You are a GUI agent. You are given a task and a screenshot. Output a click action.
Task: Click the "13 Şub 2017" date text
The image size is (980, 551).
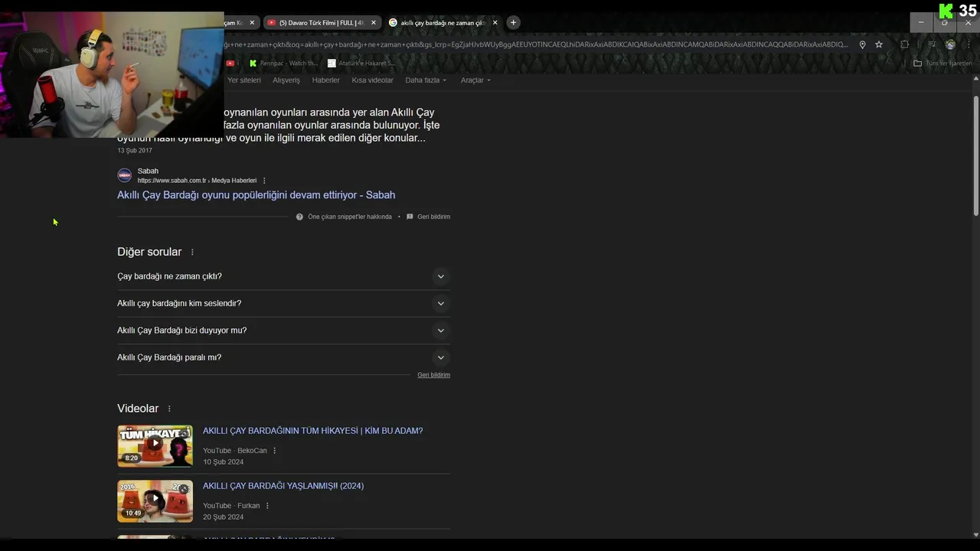tap(135, 151)
